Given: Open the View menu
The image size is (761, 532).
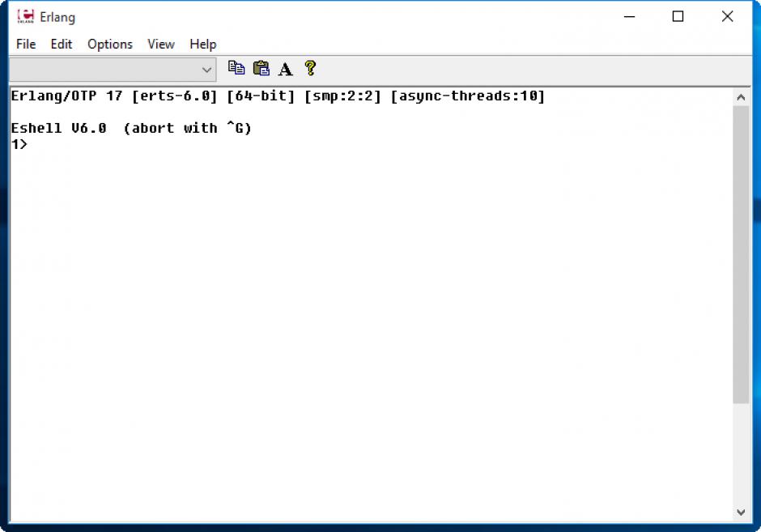Looking at the screenshot, I should pos(161,45).
